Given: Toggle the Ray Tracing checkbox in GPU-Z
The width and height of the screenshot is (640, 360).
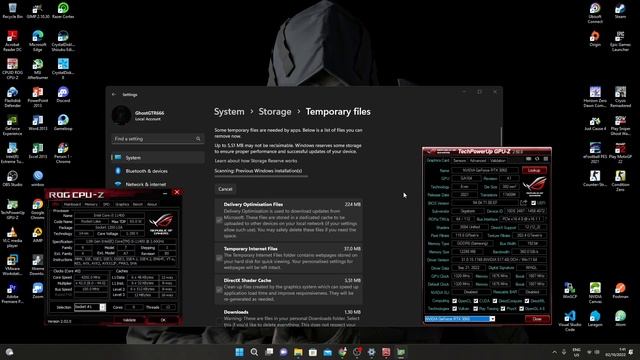Looking at the screenshot, I should tap(476, 309).
